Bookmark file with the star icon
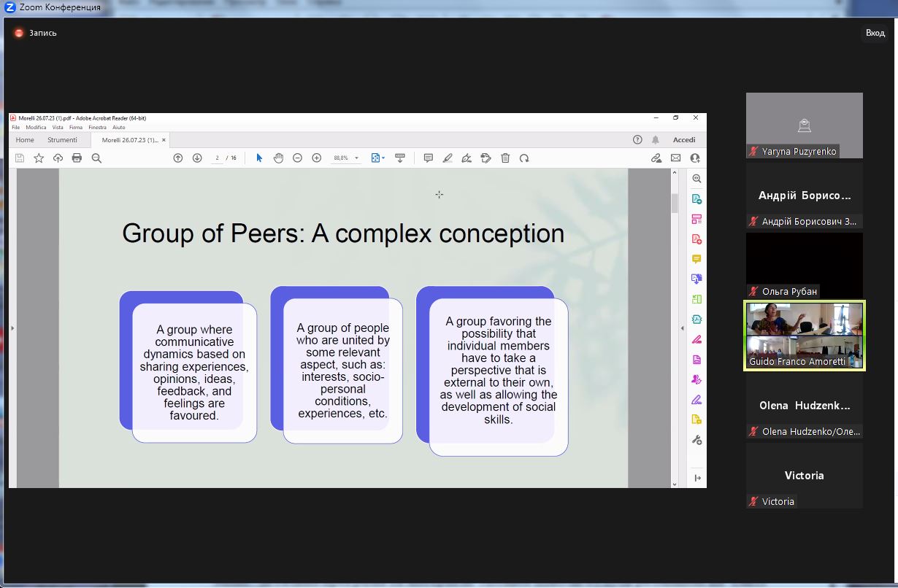The image size is (898, 588). pos(39,158)
